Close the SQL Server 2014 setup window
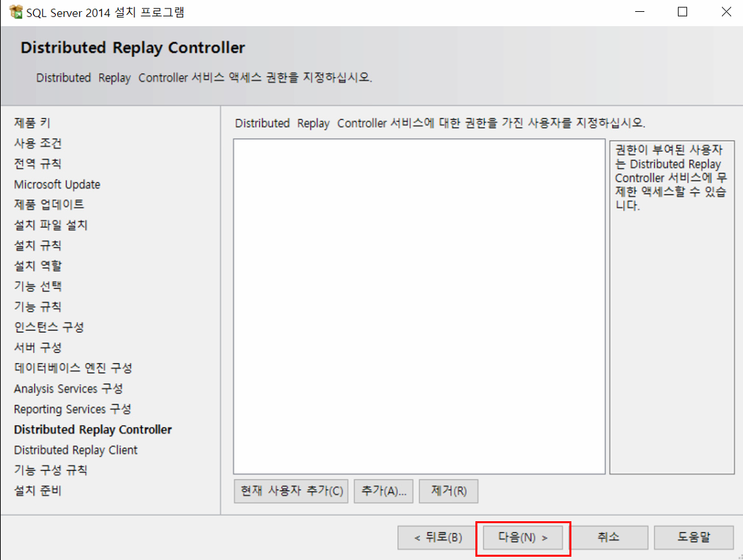This screenshot has height=560, width=743. tap(726, 12)
